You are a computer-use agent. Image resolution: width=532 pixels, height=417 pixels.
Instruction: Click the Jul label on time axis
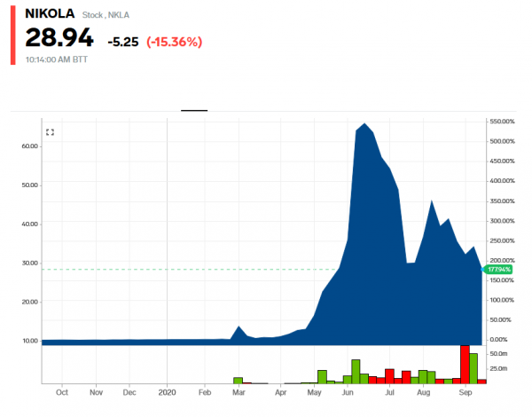tap(389, 392)
